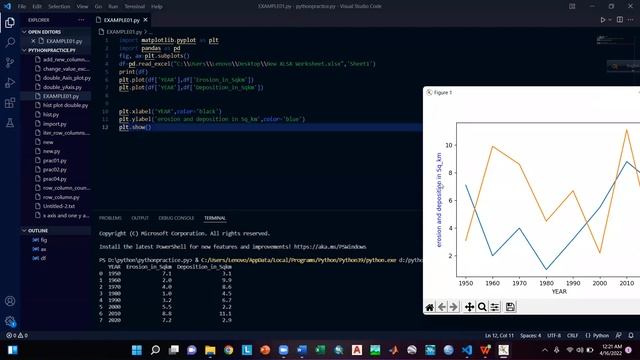
Task: Open File Explorer from taskbar
Action: tap(210, 350)
